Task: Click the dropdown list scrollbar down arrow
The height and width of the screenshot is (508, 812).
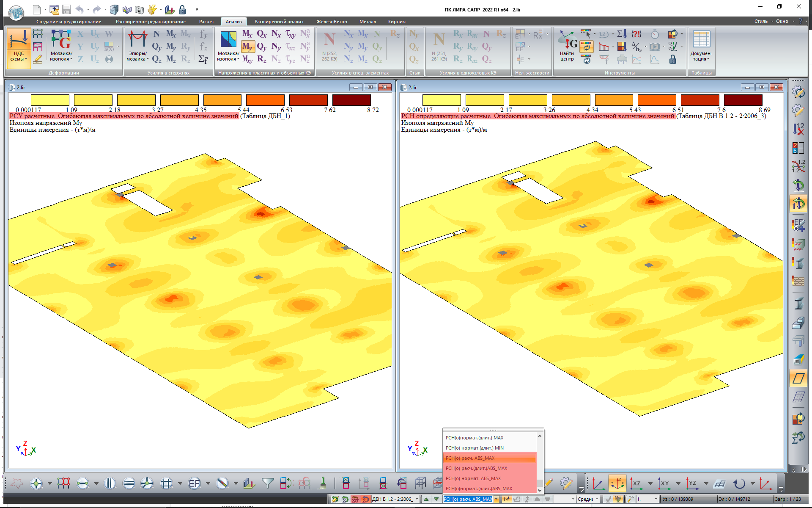Action: click(540, 490)
